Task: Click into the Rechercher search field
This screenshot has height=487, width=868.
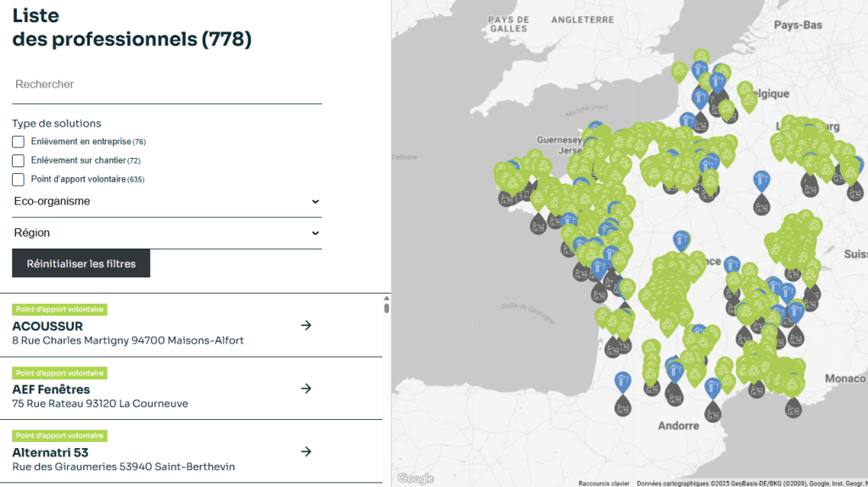Action: click(167, 85)
